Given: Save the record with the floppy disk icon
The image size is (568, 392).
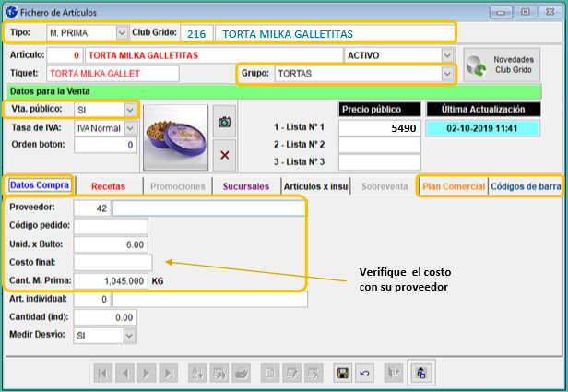Looking at the screenshot, I should click(x=341, y=374).
